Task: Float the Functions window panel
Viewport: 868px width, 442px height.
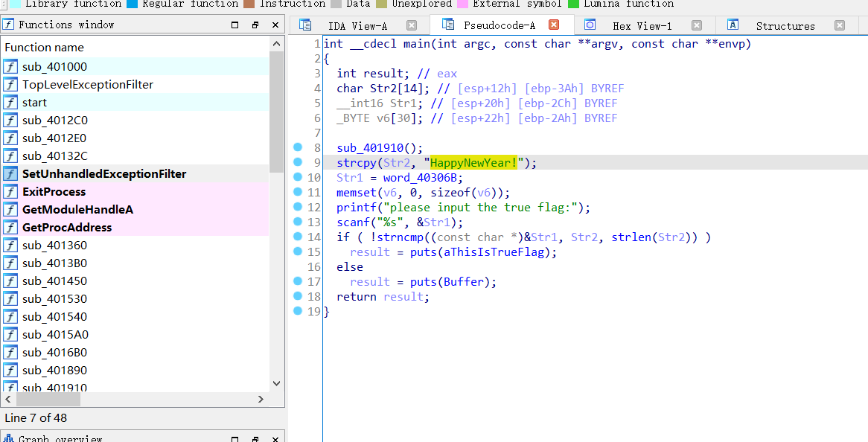Action: [255, 25]
